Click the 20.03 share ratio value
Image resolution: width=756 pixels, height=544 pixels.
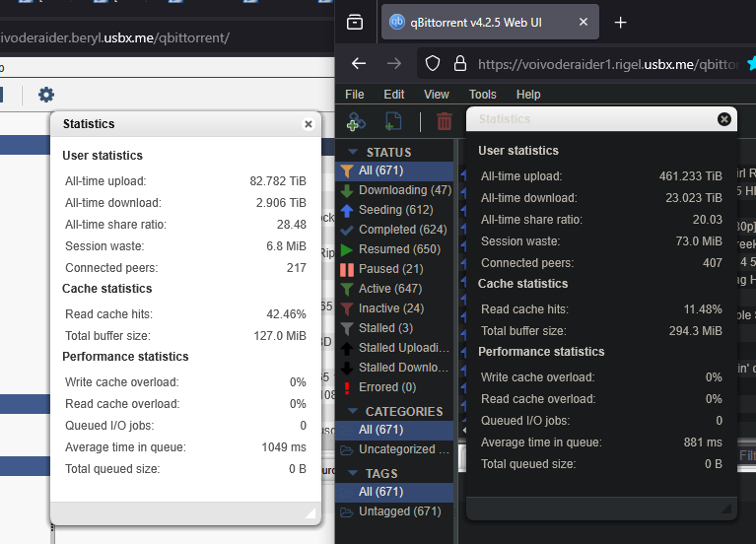pos(708,220)
